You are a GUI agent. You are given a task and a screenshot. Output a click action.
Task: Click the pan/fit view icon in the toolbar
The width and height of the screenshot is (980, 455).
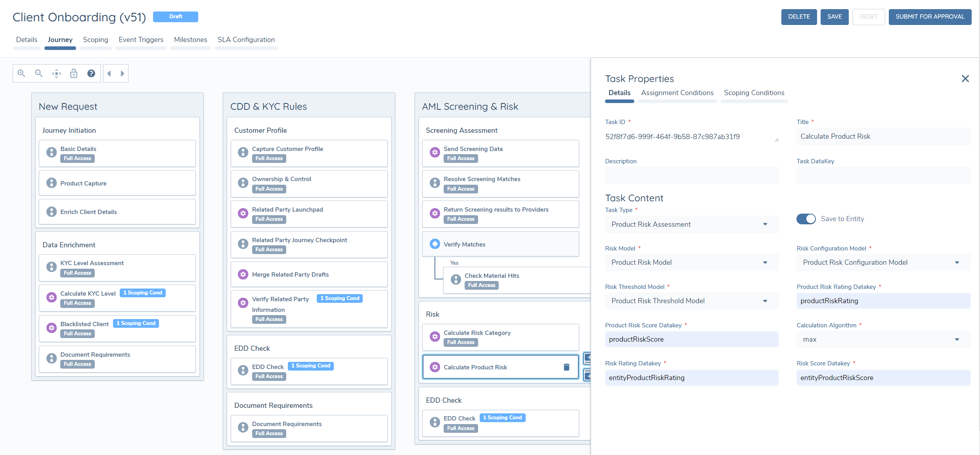coord(56,73)
